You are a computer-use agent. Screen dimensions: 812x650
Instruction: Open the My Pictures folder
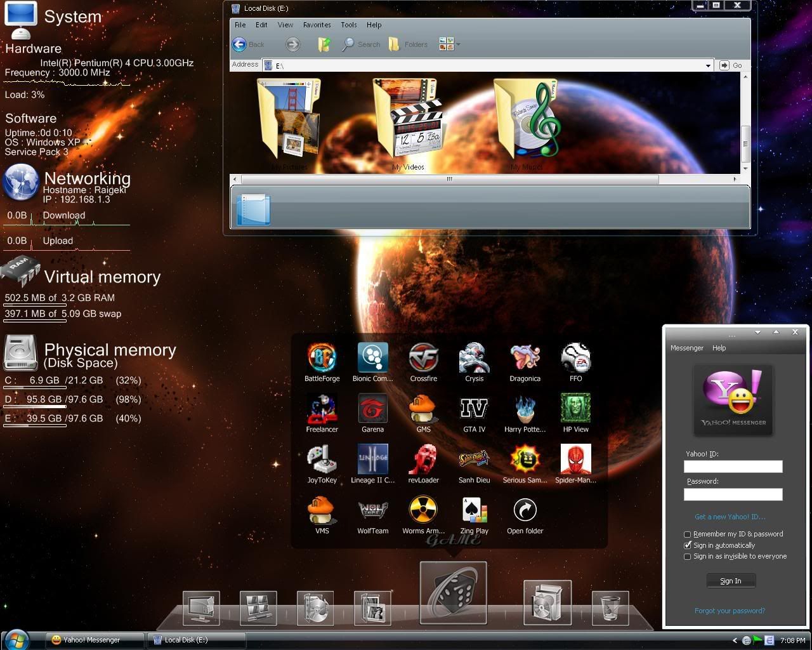(x=289, y=124)
